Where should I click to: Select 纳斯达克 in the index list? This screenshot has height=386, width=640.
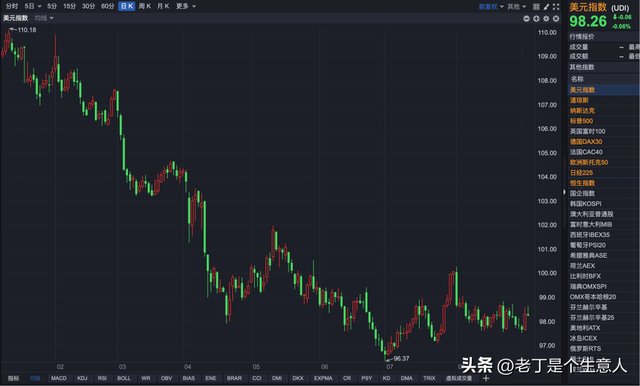(x=604, y=111)
